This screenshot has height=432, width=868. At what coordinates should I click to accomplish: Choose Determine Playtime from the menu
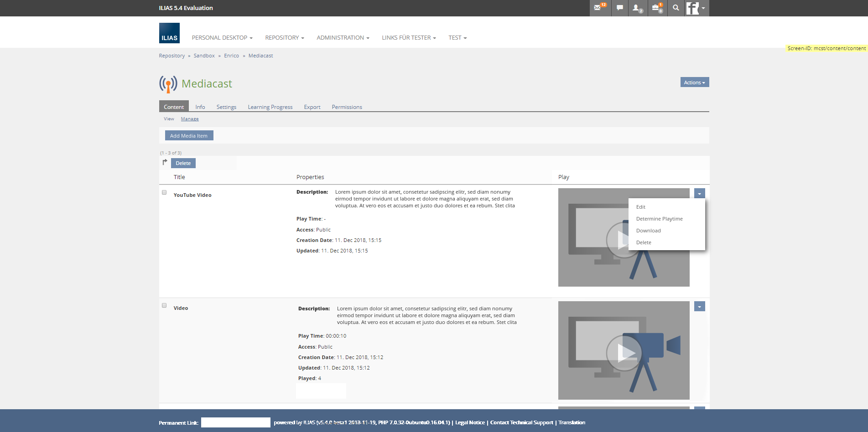659,219
